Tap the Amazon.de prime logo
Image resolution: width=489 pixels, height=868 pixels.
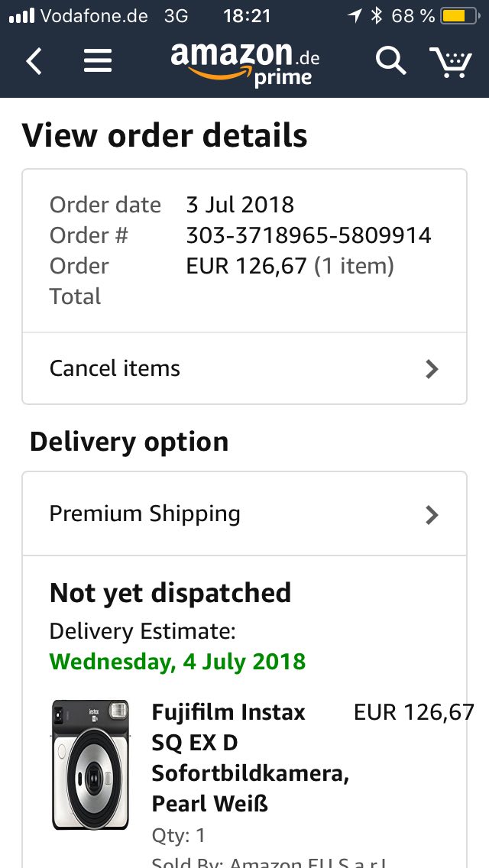tap(244, 63)
